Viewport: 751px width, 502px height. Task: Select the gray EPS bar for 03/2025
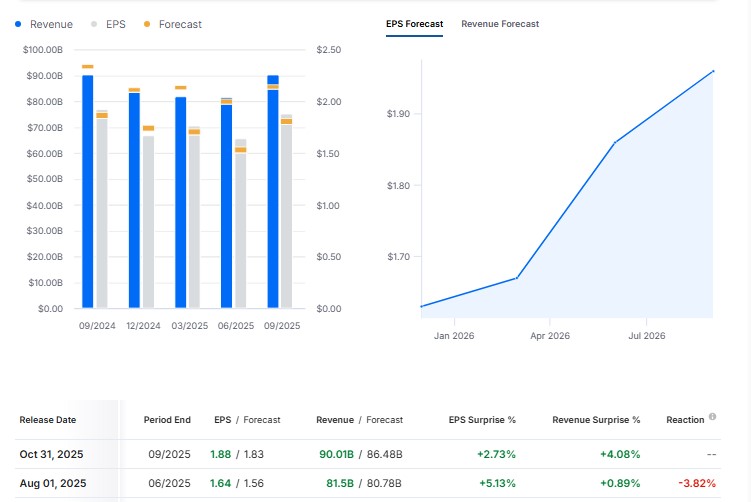coord(194,220)
